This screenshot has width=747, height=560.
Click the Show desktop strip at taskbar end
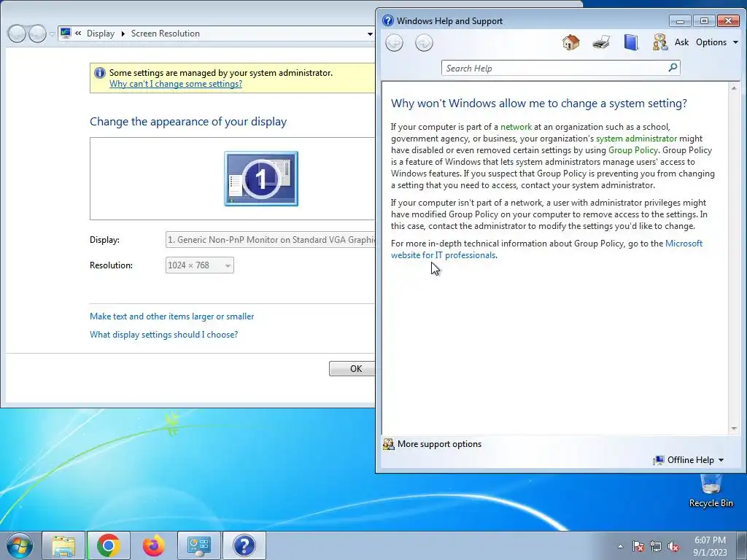pyautogui.click(x=742, y=545)
